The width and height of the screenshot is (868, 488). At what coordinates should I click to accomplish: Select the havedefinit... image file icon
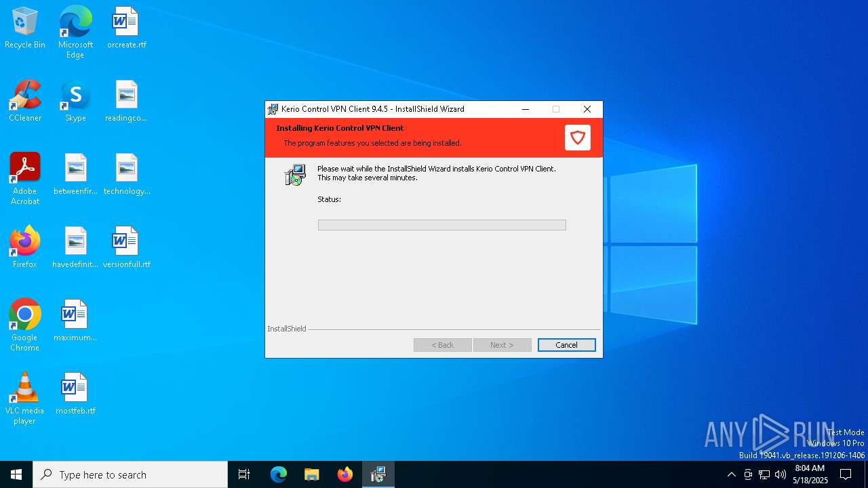75,247
